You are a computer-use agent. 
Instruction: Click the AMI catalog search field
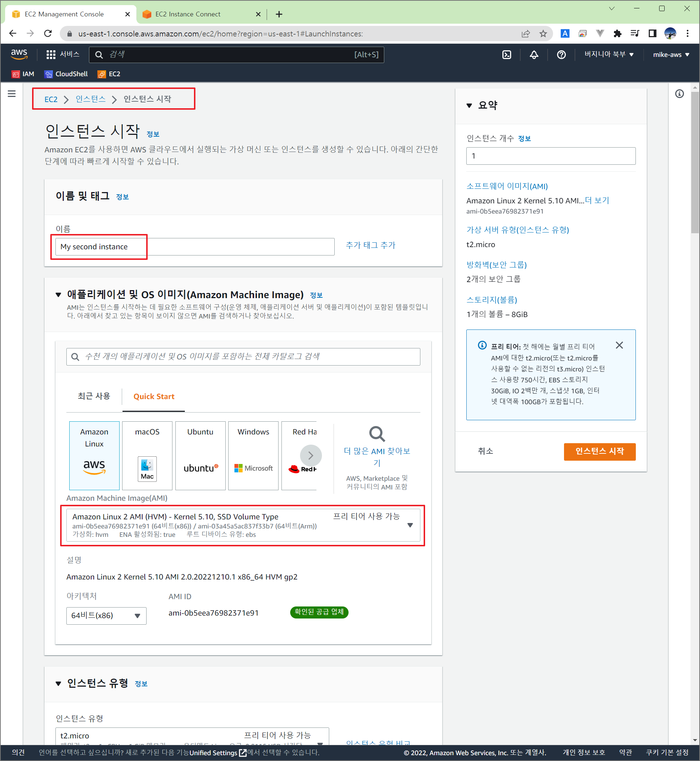click(x=243, y=357)
